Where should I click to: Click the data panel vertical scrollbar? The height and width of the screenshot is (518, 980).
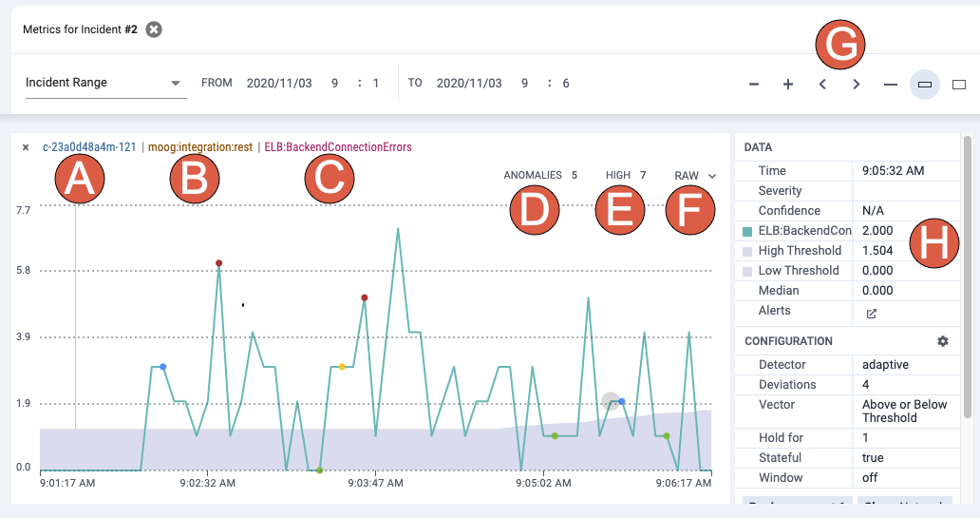tap(968, 276)
